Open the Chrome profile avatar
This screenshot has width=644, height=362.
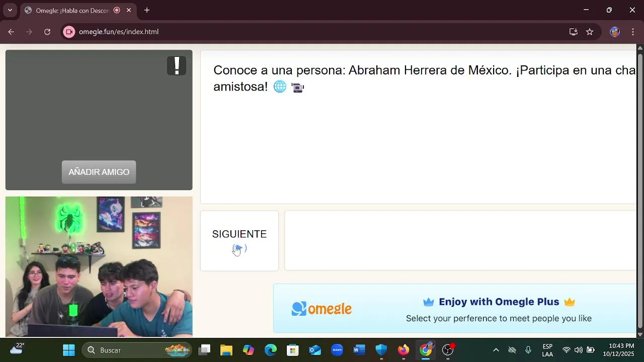(x=615, y=32)
